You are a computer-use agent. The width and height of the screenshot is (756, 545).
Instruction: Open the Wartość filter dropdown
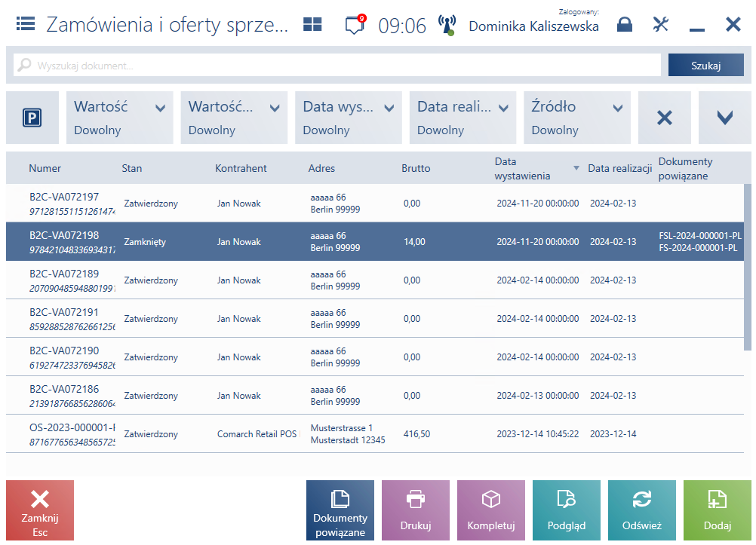119,118
